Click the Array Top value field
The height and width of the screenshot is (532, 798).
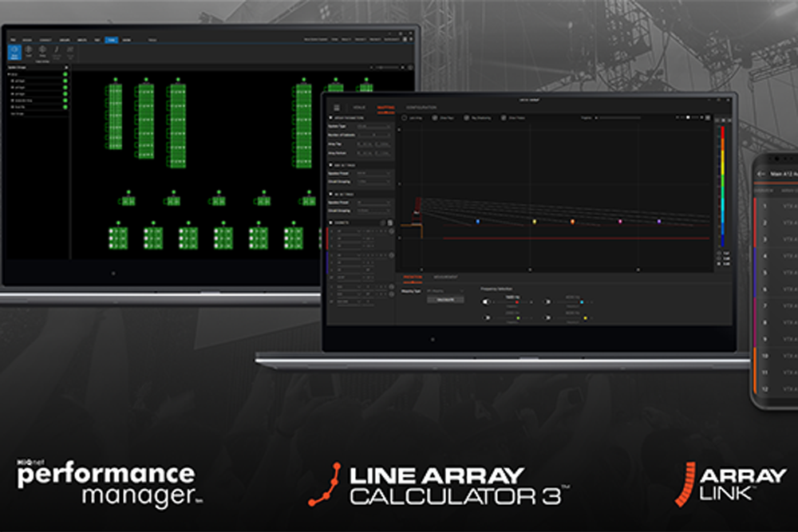click(373, 144)
